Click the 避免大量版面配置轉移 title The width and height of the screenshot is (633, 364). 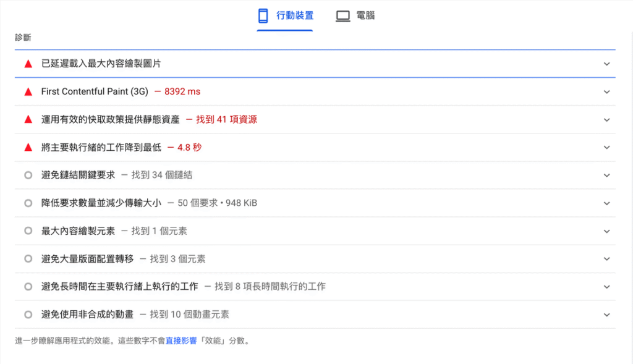click(x=87, y=259)
